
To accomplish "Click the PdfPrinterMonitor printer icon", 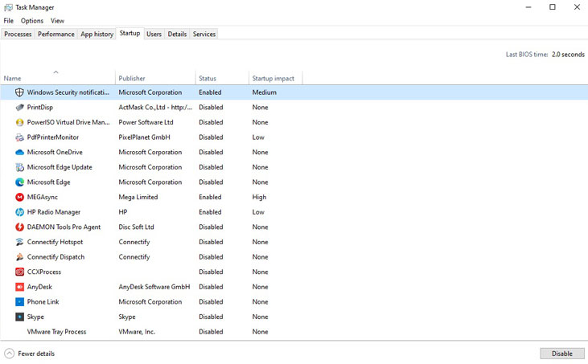I will coord(19,137).
